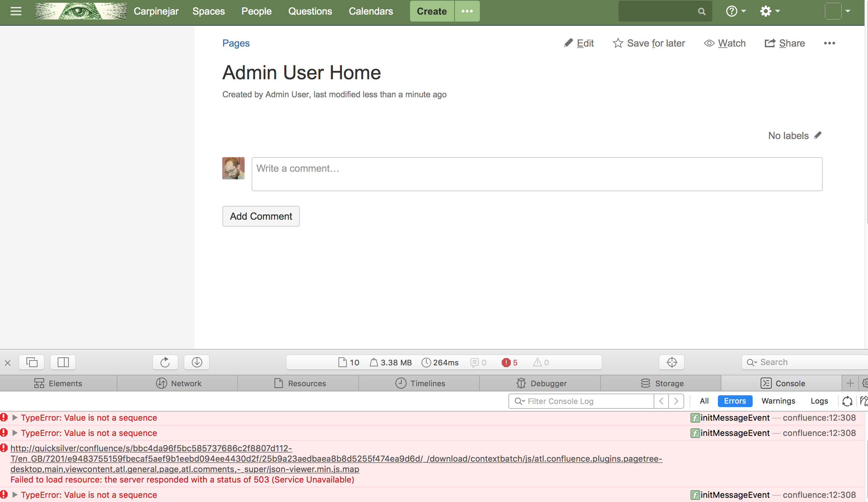
Task: Open the Spaces menu
Action: tap(208, 11)
